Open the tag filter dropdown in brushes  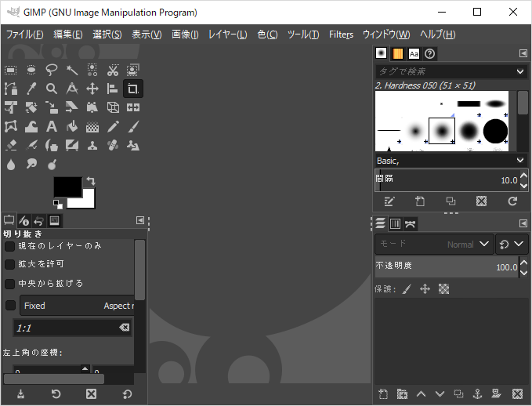click(519, 71)
